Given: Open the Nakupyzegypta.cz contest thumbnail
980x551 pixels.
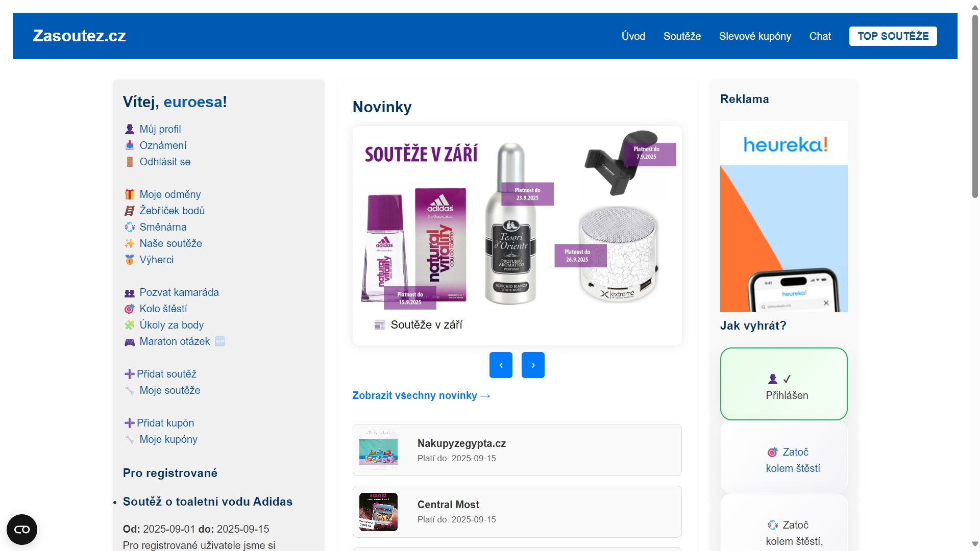Looking at the screenshot, I should [378, 450].
